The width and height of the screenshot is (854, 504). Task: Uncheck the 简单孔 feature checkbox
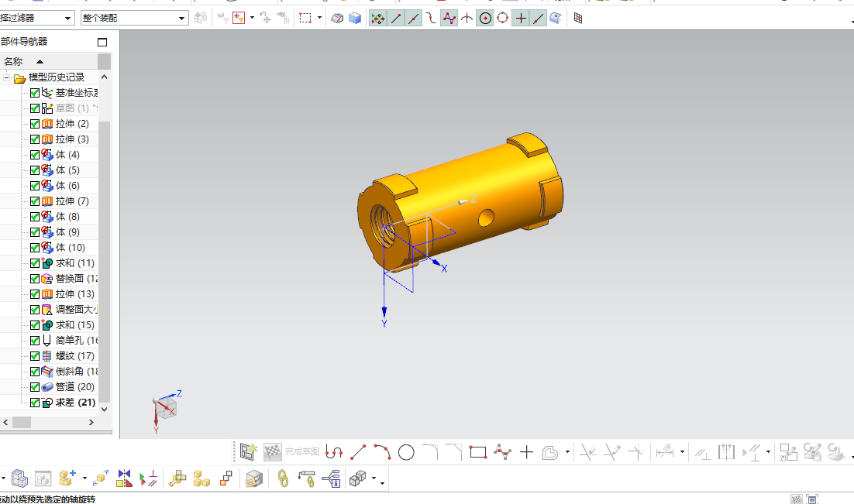pyautogui.click(x=35, y=341)
